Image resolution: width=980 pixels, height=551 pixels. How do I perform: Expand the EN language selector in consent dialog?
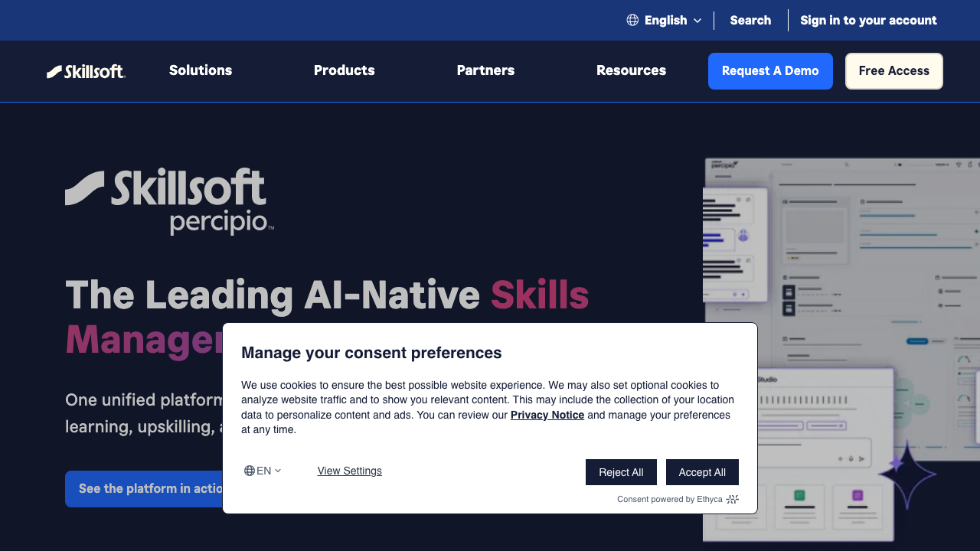(263, 471)
